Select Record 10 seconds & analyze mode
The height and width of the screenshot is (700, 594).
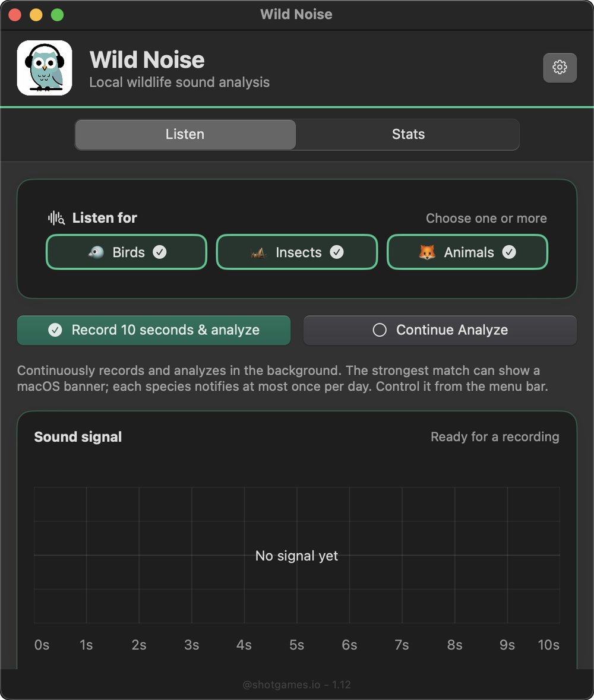pos(154,330)
